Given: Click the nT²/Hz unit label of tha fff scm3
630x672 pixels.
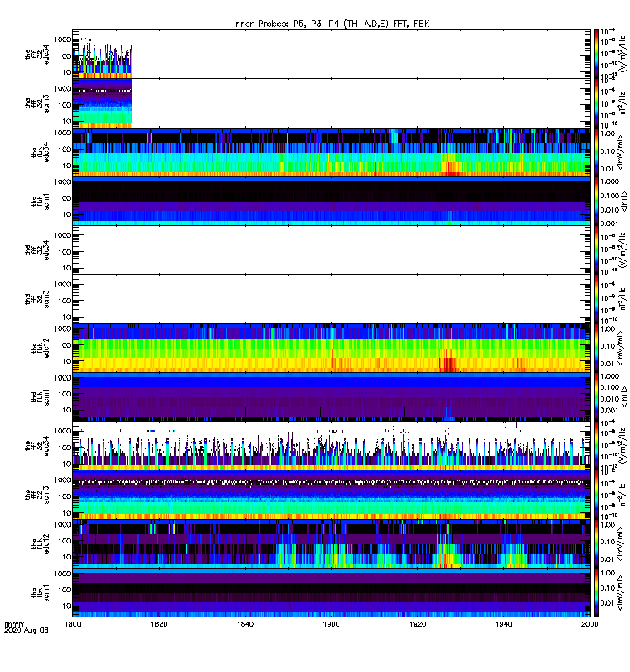Looking at the screenshot, I should (622, 103).
